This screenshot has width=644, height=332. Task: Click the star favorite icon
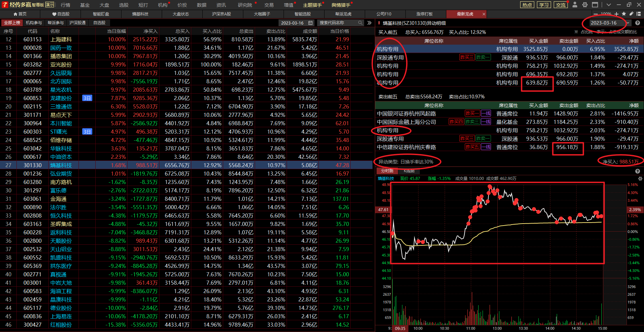tap(624, 14)
